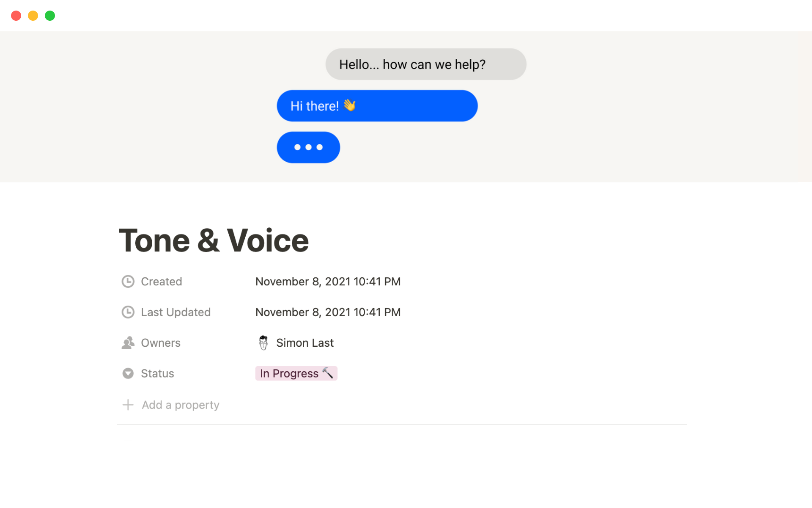Click the hammer emoji in the status tag
812x508 pixels.
(327, 373)
